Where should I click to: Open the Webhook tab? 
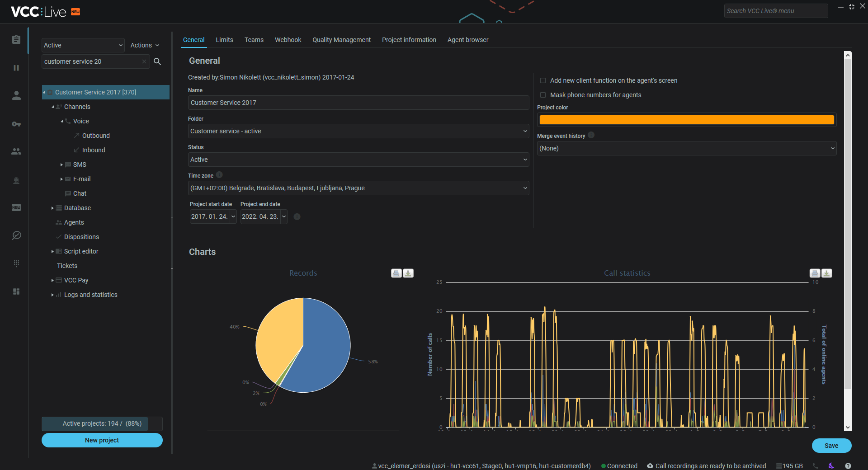(288, 40)
